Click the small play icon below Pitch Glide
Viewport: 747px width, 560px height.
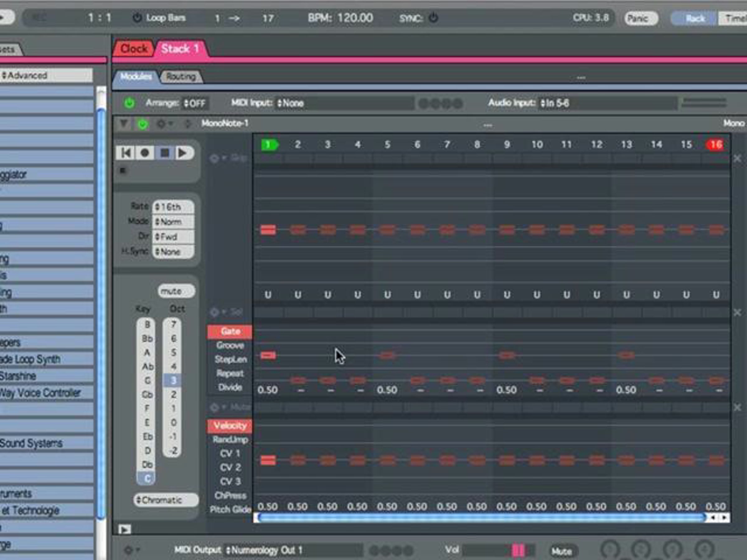[124, 529]
